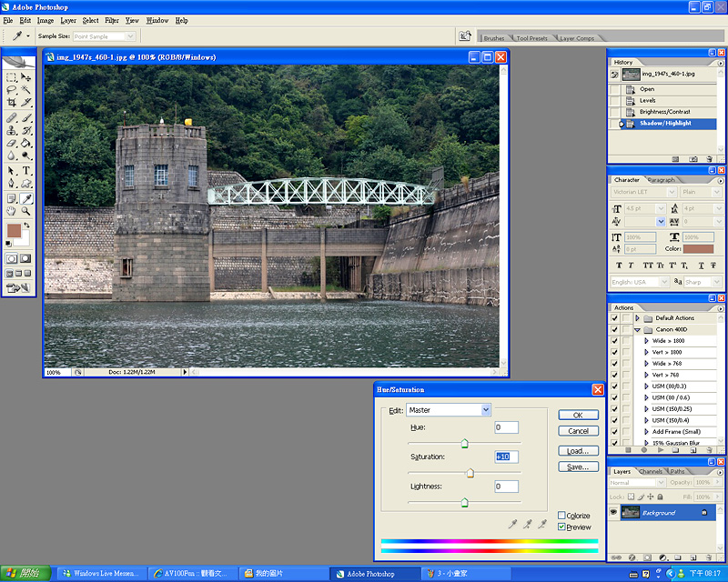Choose the Paint Bucket tool
Screen dimensions: 728x582
pyautogui.click(x=26, y=144)
